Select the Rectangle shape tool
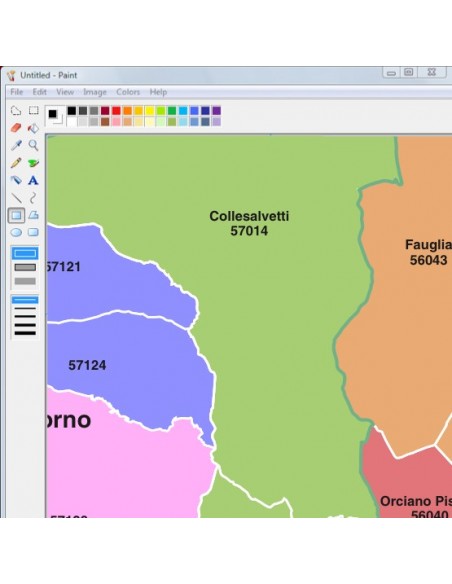452x584 pixels. point(16,215)
